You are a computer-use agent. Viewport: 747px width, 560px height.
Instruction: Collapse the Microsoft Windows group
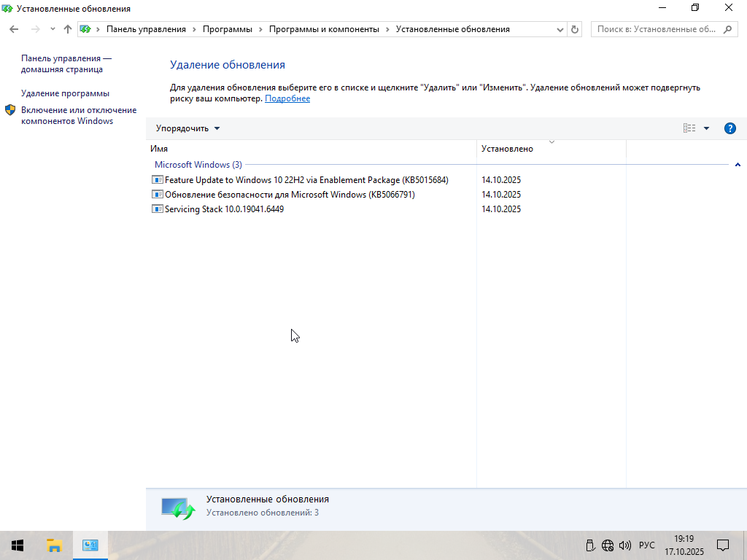(738, 165)
